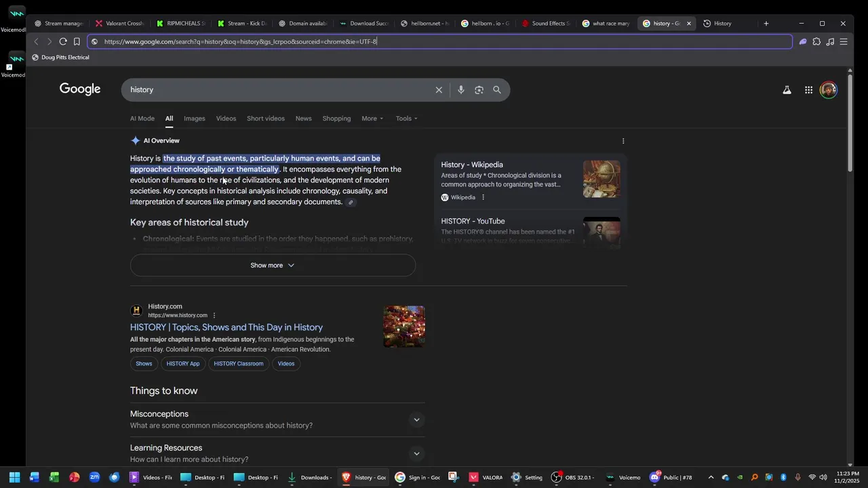868x488 pixels.
Task: Search by image with Google Lens icon
Action: tap(479, 89)
